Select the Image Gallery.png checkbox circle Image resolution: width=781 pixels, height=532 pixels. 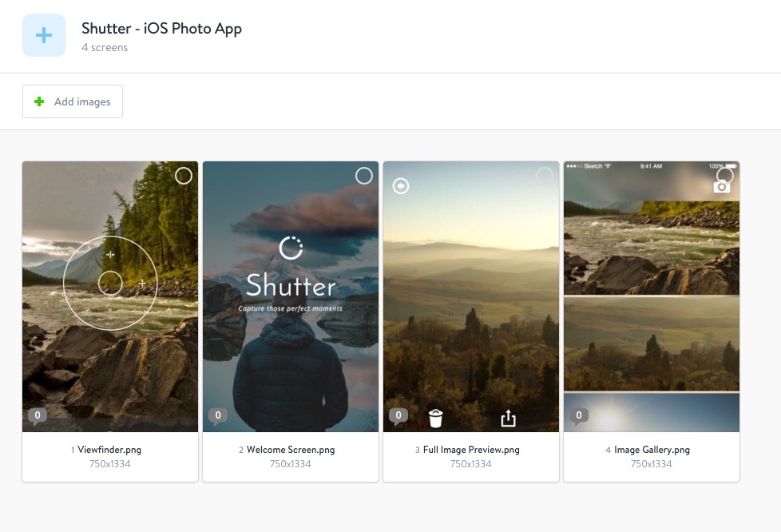[725, 176]
